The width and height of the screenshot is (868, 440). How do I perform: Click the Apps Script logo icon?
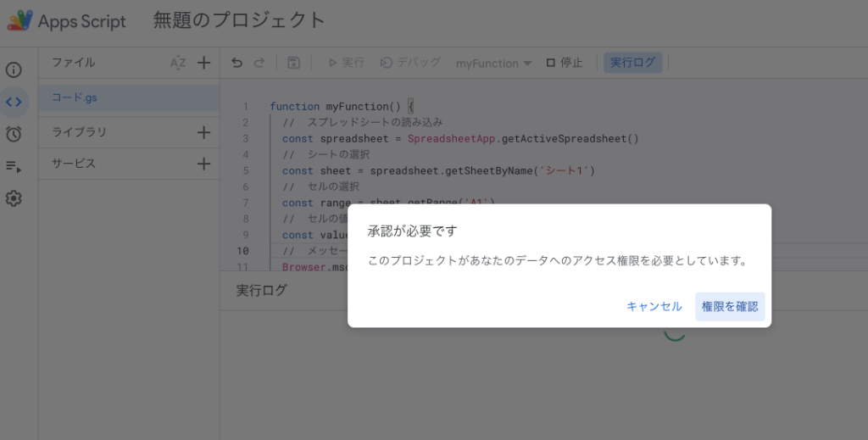click(20, 21)
